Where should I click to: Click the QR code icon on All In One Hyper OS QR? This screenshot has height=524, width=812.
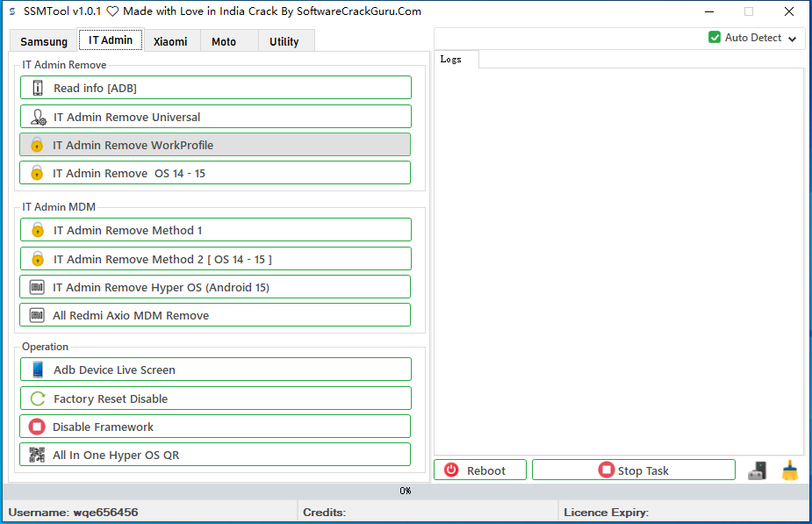37,455
